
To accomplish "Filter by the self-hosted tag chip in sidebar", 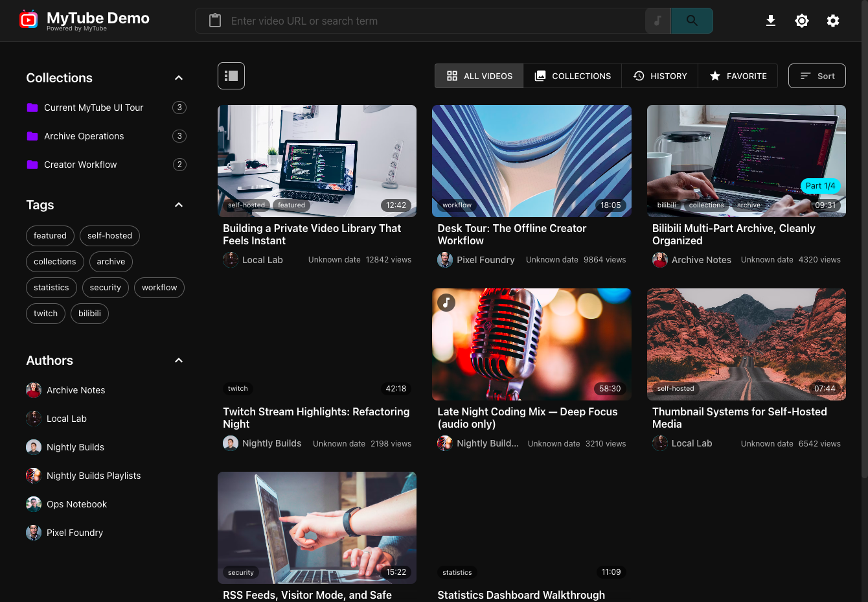I will point(110,236).
